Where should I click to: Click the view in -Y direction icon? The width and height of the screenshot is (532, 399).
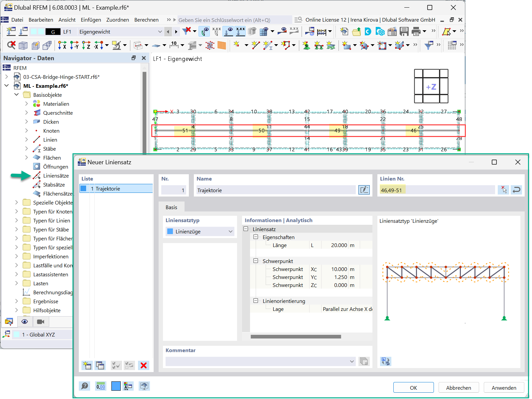pyautogui.click(x=74, y=45)
